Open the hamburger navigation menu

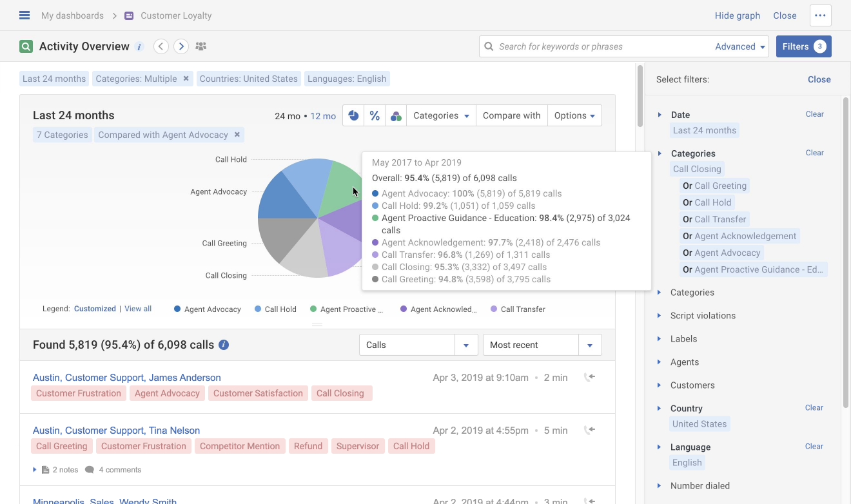point(24,15)
